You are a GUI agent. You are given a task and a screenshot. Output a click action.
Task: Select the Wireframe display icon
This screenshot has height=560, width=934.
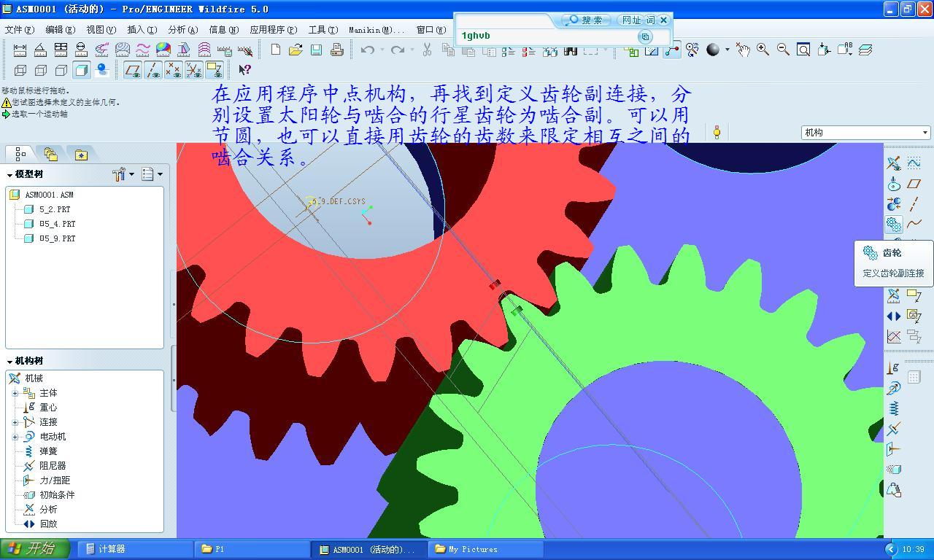click(x=20, y=70)
